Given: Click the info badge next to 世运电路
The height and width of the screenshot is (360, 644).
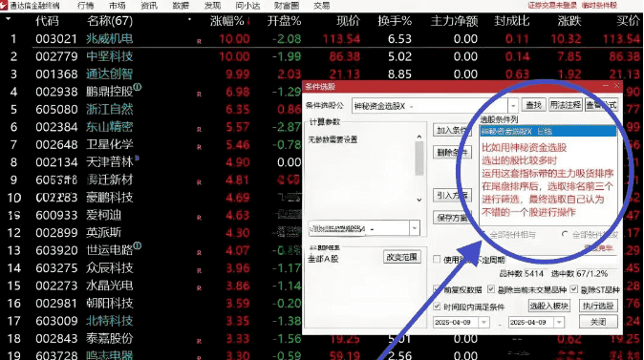Looking at the screenshot, I should coord(138,245).
